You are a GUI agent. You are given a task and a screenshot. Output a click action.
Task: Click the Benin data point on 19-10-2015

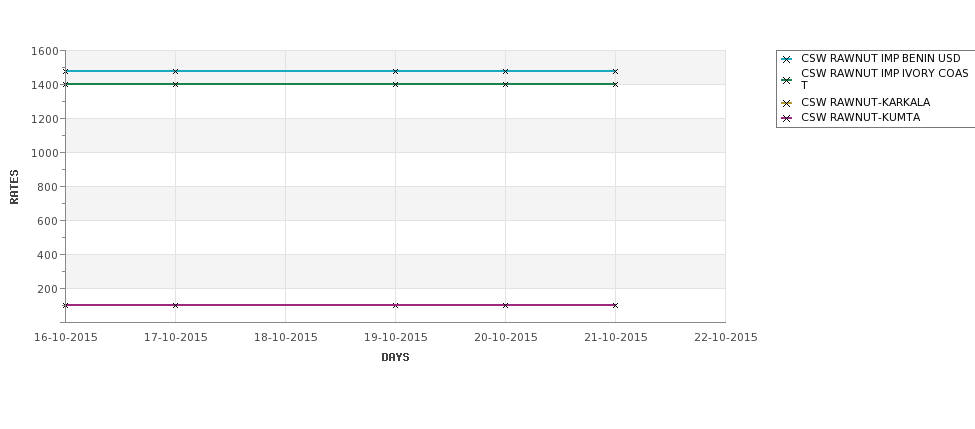pyautogui.click(x=395, y=72)
